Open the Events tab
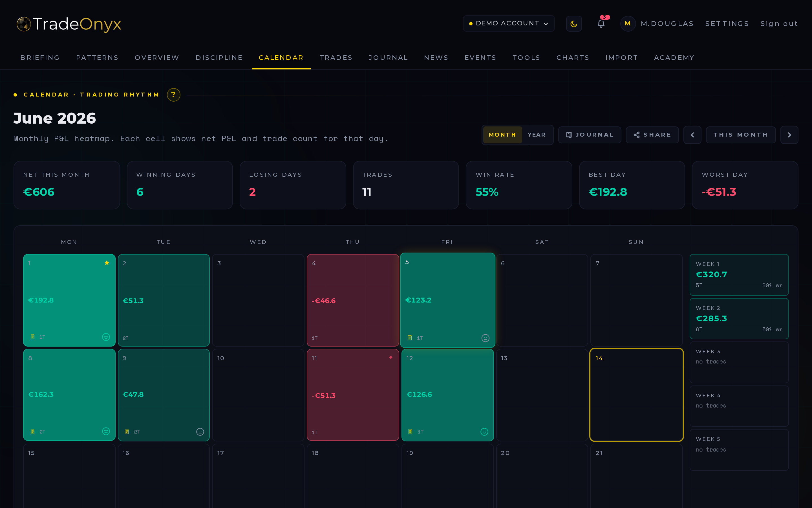The image size is (812, 508). [480, 58]
